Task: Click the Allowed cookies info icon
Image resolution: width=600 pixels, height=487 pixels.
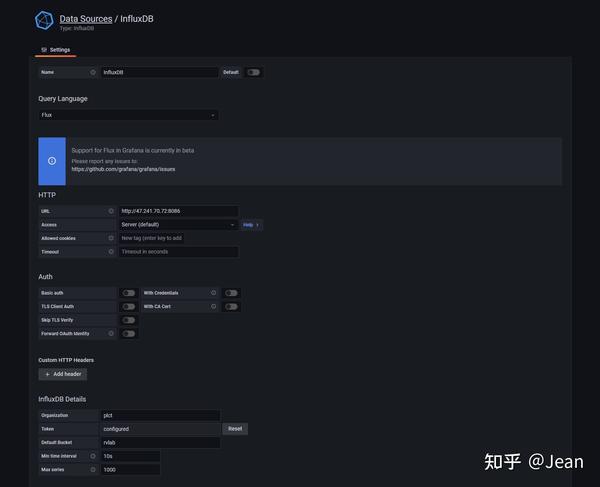Action: [111, 238]
